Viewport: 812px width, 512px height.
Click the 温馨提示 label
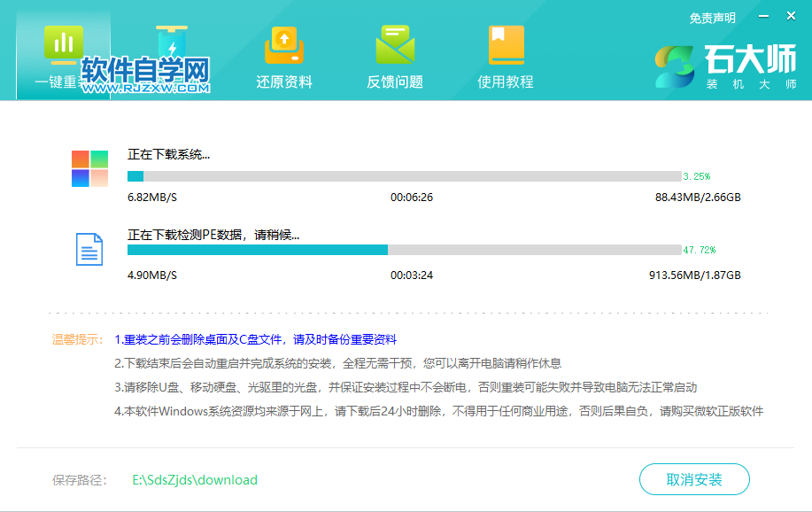tap(77, 339)
